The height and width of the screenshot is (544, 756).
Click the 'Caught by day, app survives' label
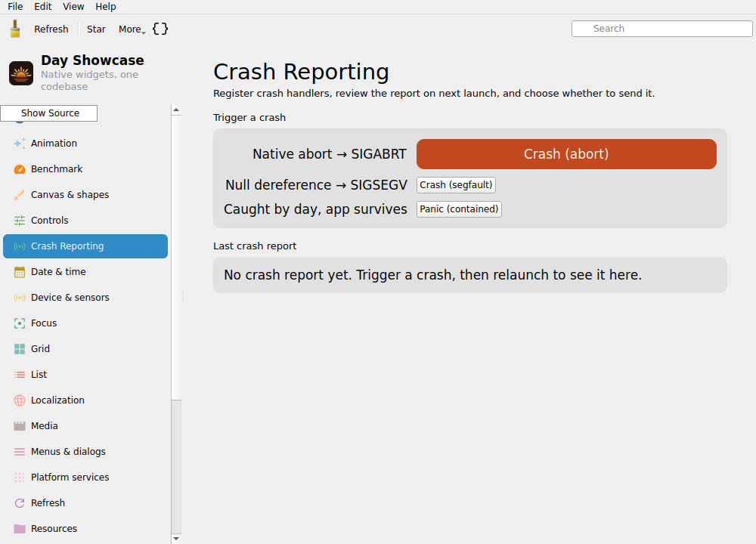[315, 209]
